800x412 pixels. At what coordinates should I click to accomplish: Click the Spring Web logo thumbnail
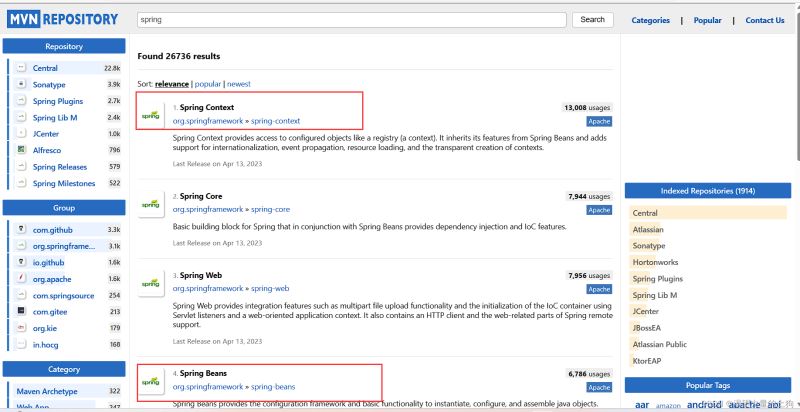point(151,283)
